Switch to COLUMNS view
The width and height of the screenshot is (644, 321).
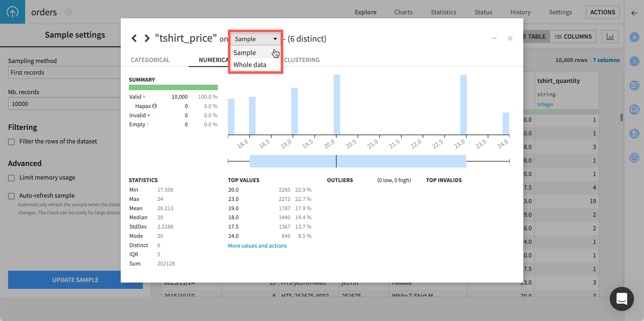pyautogui.click(x=573, y=37)
